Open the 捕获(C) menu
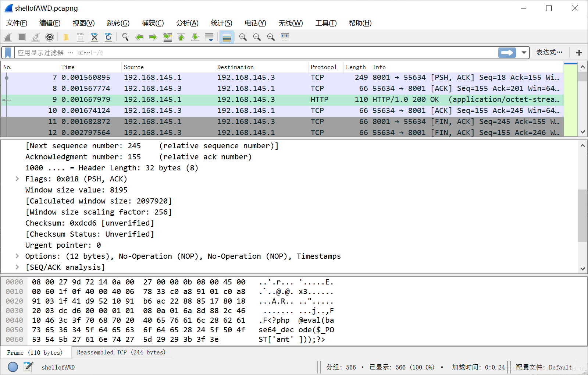588x375 pixels. pos(153,23)
